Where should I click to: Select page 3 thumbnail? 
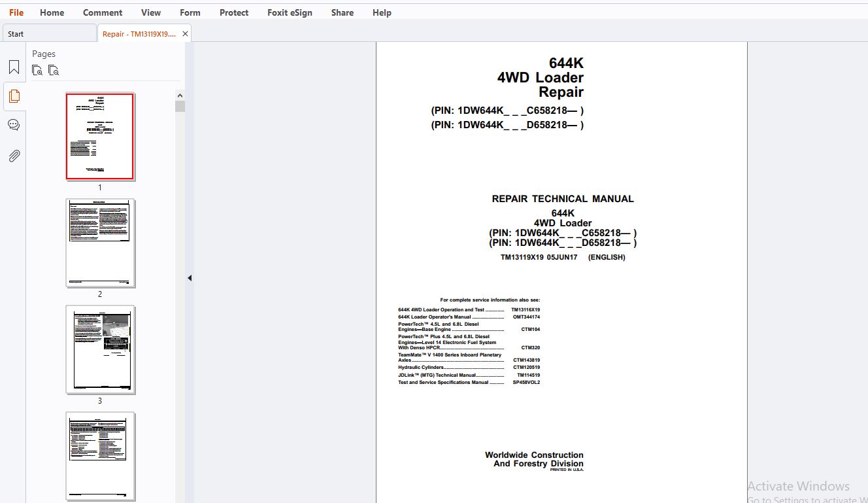coord(100,349)
